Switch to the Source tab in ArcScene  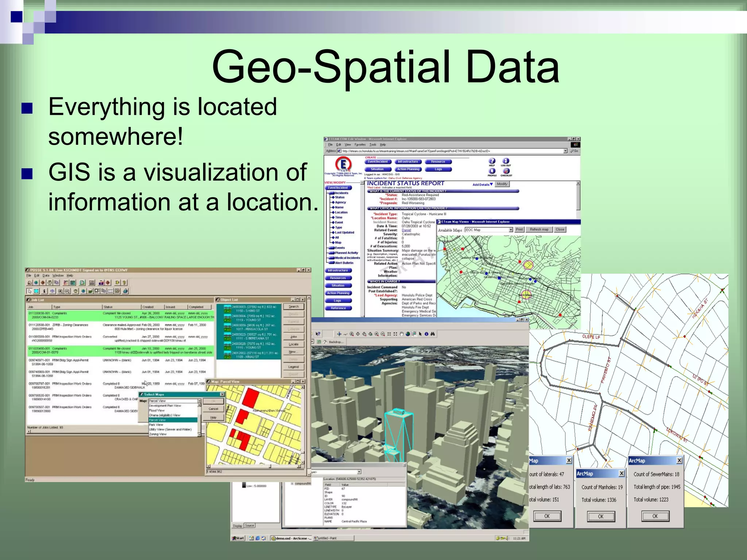coord(249,525)
